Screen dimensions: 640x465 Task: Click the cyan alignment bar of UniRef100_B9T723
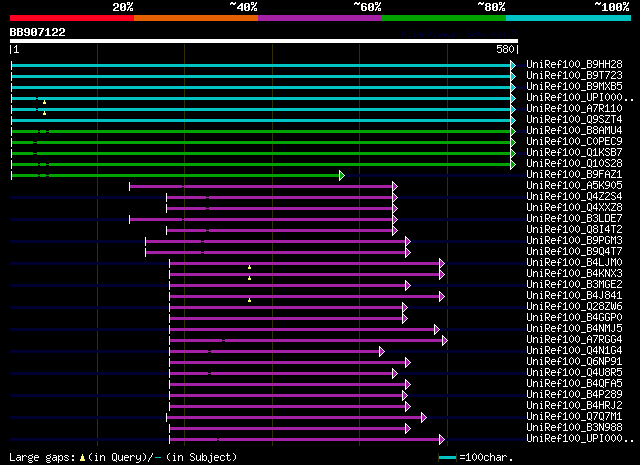pyautogui.click(x=261, y=76)
